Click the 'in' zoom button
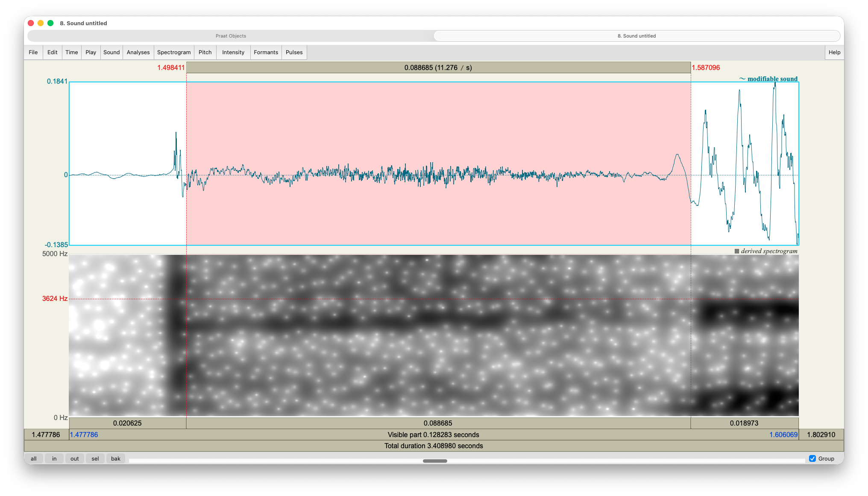The image size is (868, 496). click(54, 458)
